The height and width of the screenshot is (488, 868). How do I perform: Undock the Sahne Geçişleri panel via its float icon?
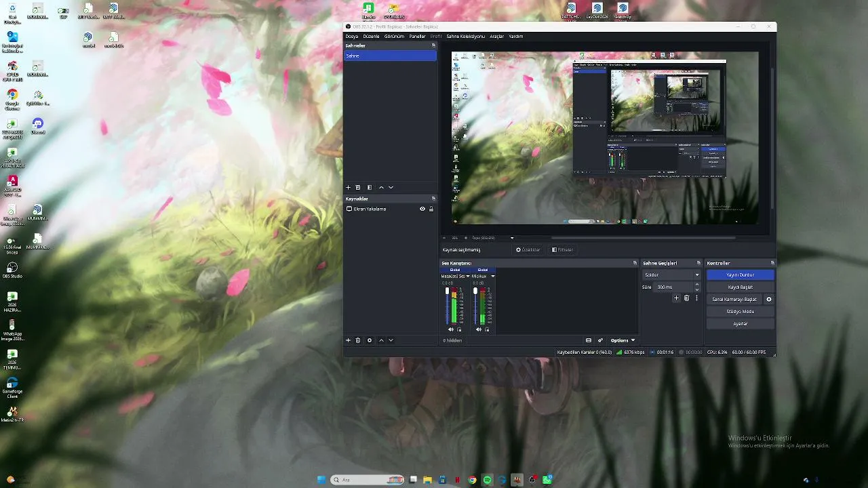[x=698, y=263]
